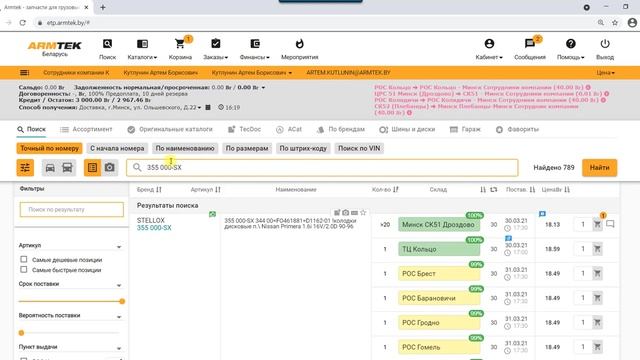640x360 pixels.
Task: Select По наименованию search mode
Action: (x=185, y=149)
